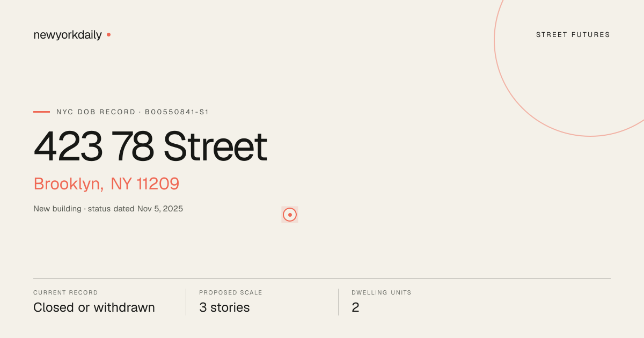Click the New building status line
The height and width of the screenshot is (338, 644).
[108, 209]
